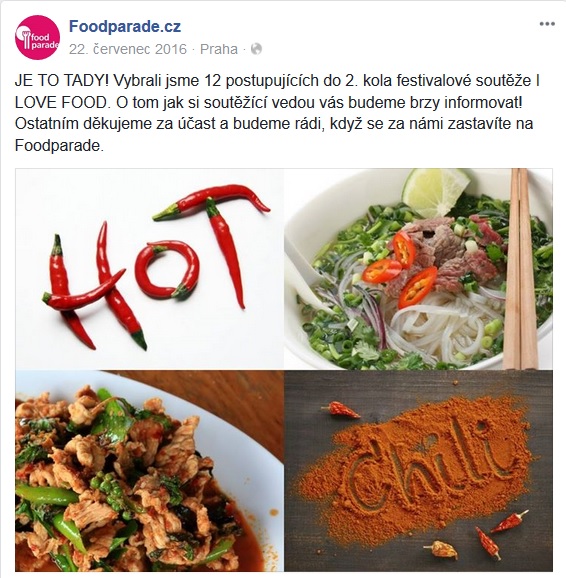Open the Chili powder lettering photo

[x=419, y=471]
